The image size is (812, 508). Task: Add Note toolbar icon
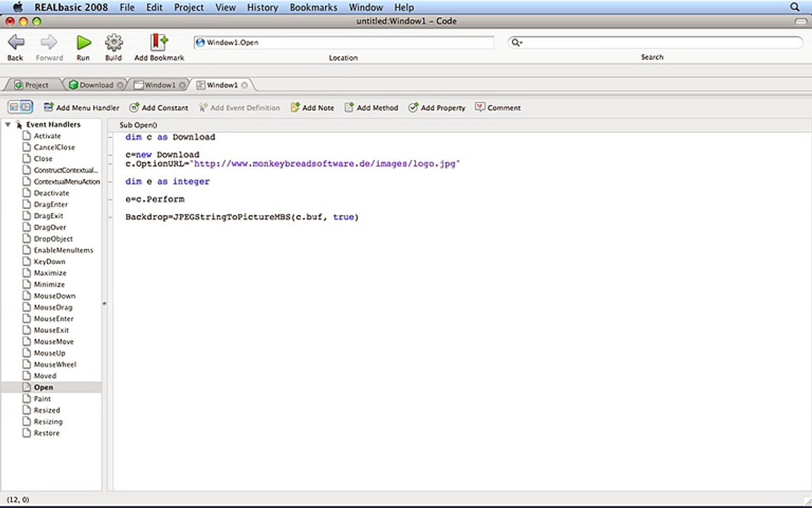pyautogui.click(x=295, y=107)
